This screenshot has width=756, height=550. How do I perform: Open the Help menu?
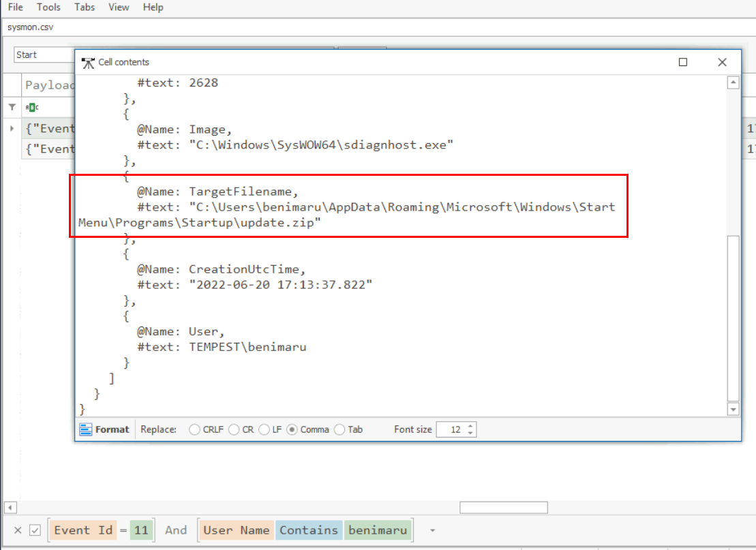click(153, 7)
